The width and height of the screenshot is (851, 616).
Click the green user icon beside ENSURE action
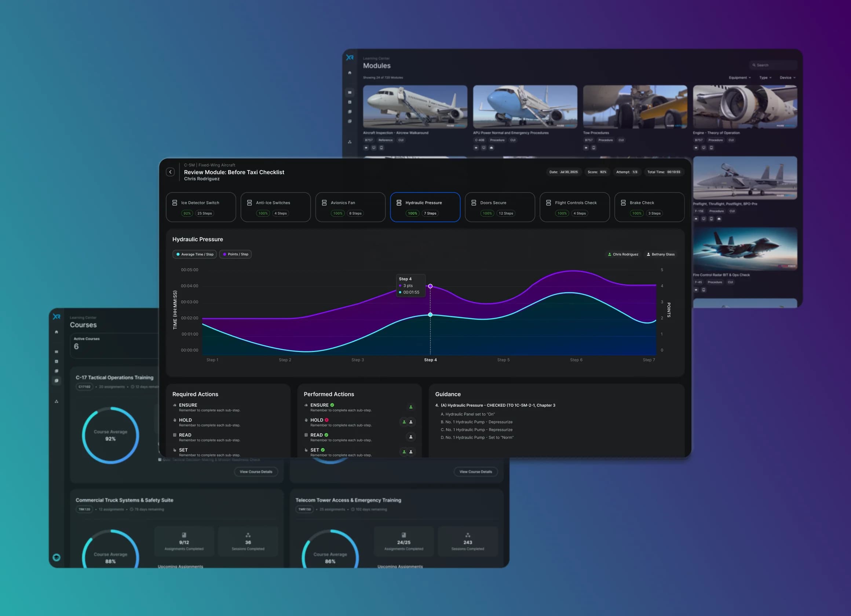click(411, 407)
